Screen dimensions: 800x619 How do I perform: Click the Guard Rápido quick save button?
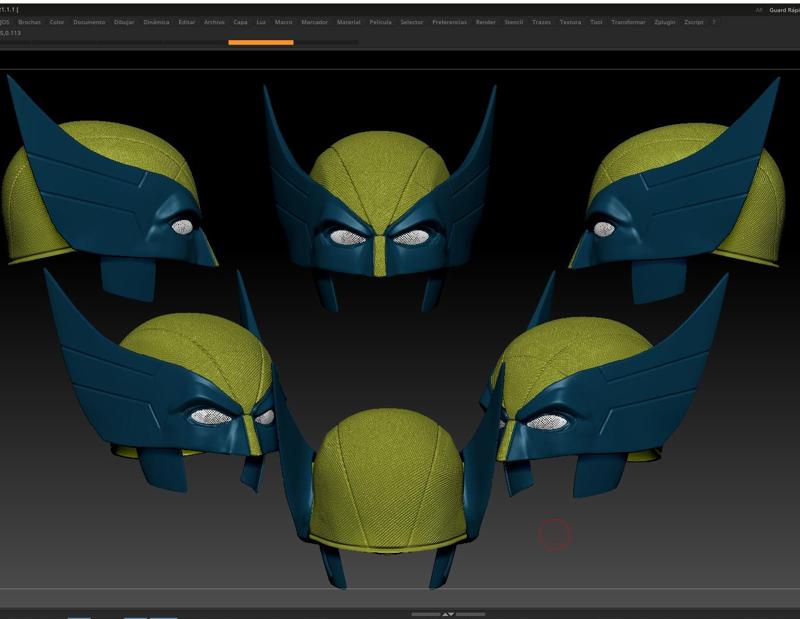coord(784,10)
